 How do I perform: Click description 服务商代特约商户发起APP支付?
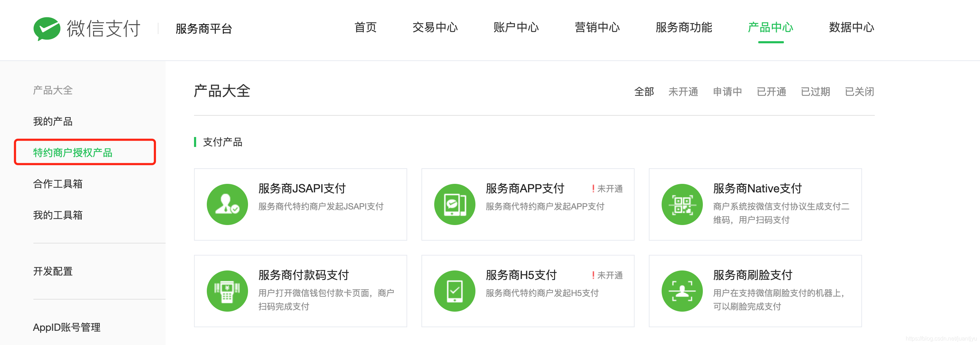(x=545, y=206)
